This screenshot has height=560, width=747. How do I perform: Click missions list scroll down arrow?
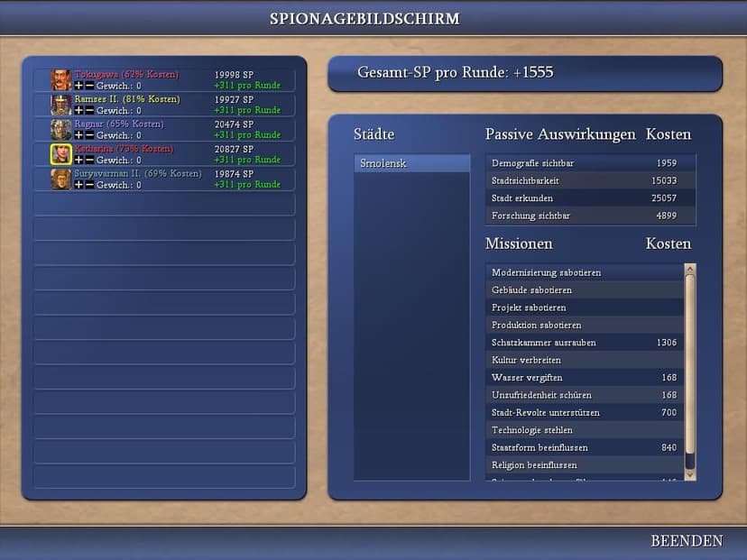point(690,474)
